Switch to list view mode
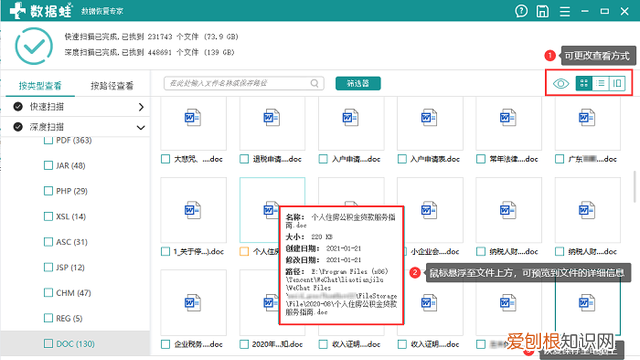This screenshot has width=640, height=360. [600, 84]
